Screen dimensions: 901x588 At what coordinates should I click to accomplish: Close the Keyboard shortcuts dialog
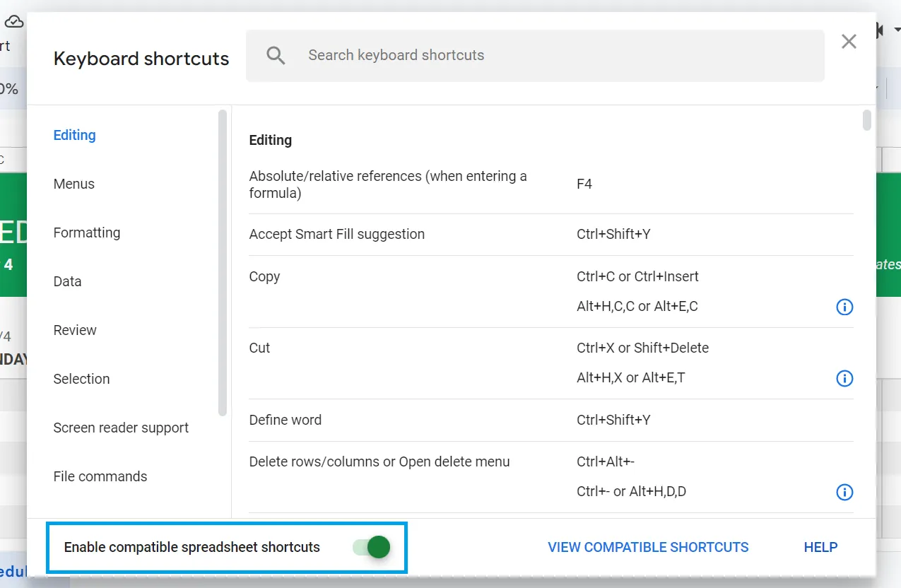[849, 42]
